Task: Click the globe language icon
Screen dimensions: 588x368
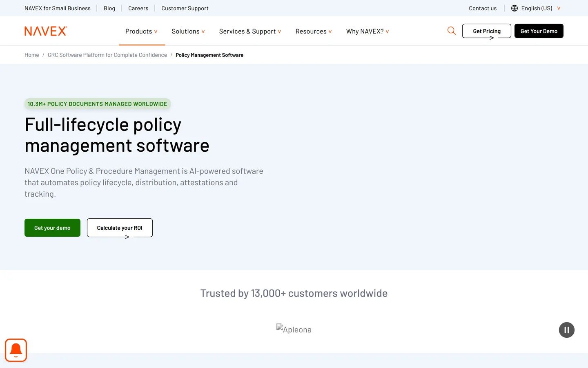Action: 514,8
